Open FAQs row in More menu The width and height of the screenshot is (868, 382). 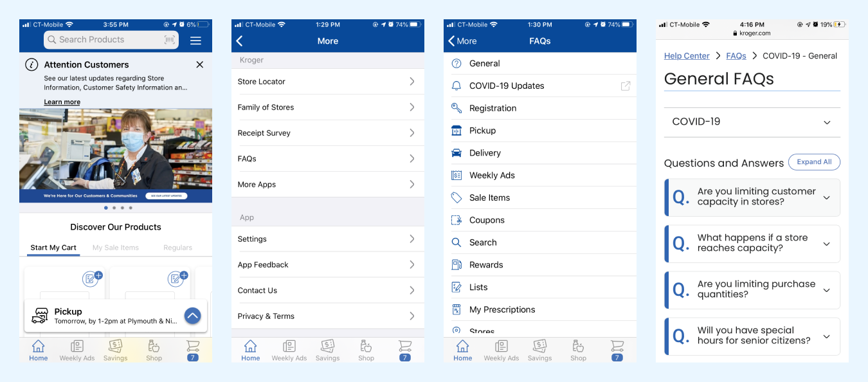click(328, 159)
